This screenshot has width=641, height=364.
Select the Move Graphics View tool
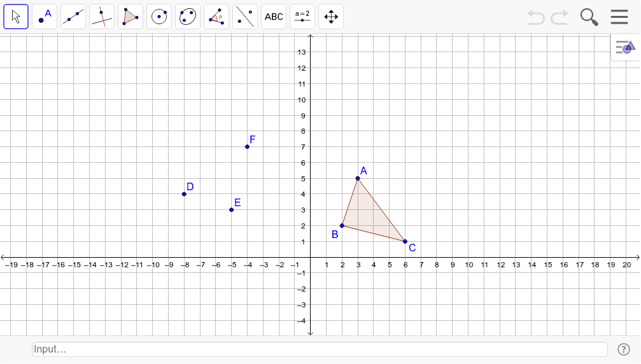point(331,17)
